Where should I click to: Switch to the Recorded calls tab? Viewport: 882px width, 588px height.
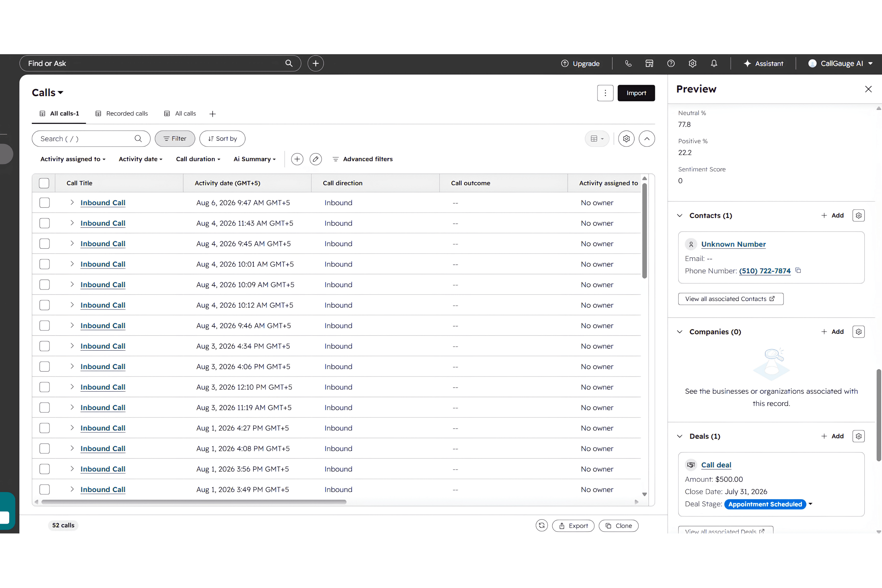click(122, 114)
